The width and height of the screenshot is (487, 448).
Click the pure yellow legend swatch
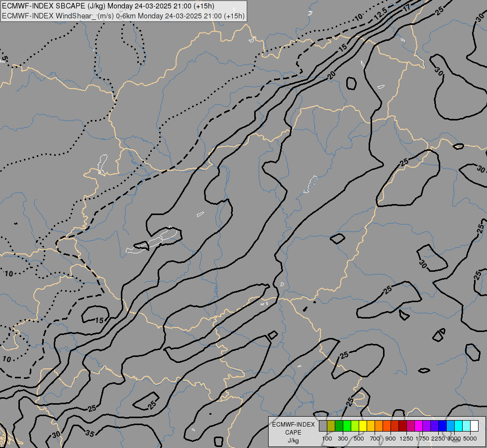(x=363, y=426)
